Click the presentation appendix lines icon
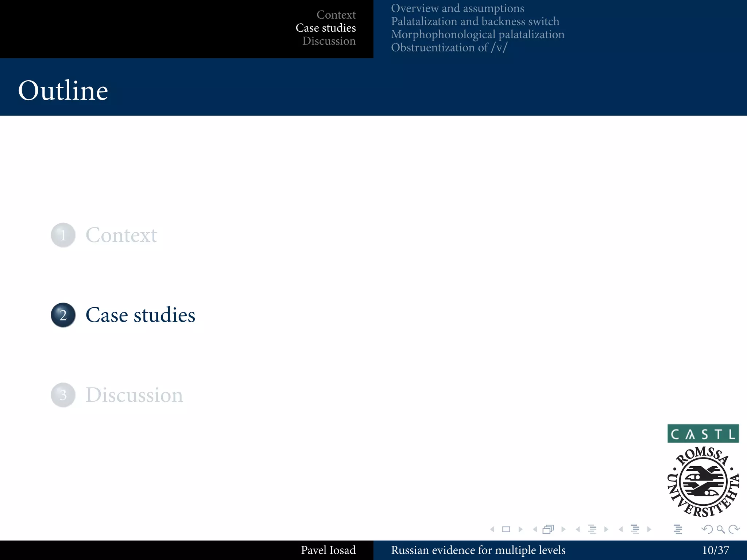The image size is (747, 560). 678,529
